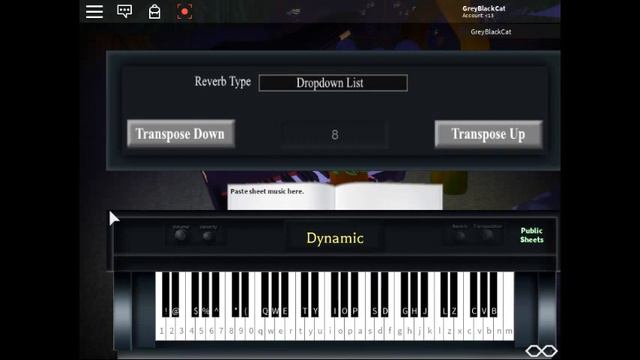The height and width of the screenshot is (360, 640).
Task: Play the black key labeled B
Action: (x=493, y=294)
